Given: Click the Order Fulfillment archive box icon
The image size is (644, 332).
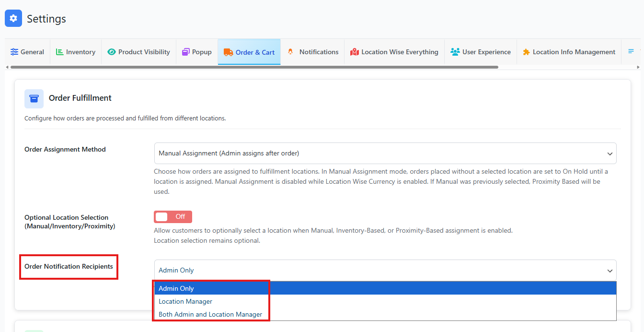Looking at the screenshot, I should (x=34, y=98).
